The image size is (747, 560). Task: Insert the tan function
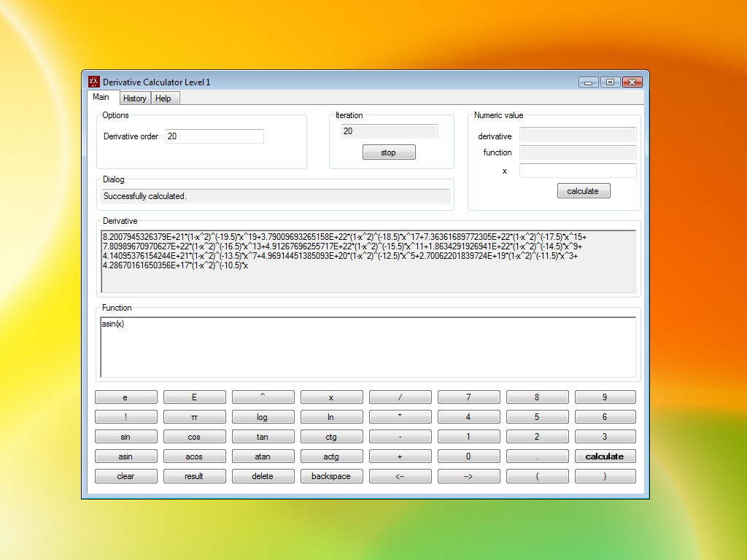click(x=263, y=437)
